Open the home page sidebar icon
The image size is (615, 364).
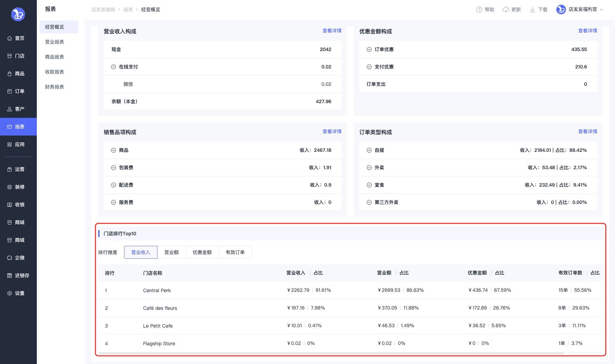pos(10,38)
